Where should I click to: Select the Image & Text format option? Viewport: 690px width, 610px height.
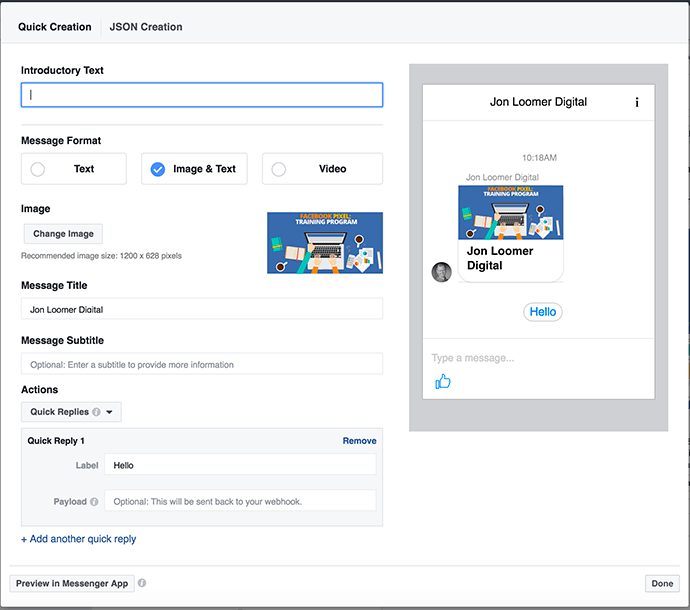click(x=194, y=169)
